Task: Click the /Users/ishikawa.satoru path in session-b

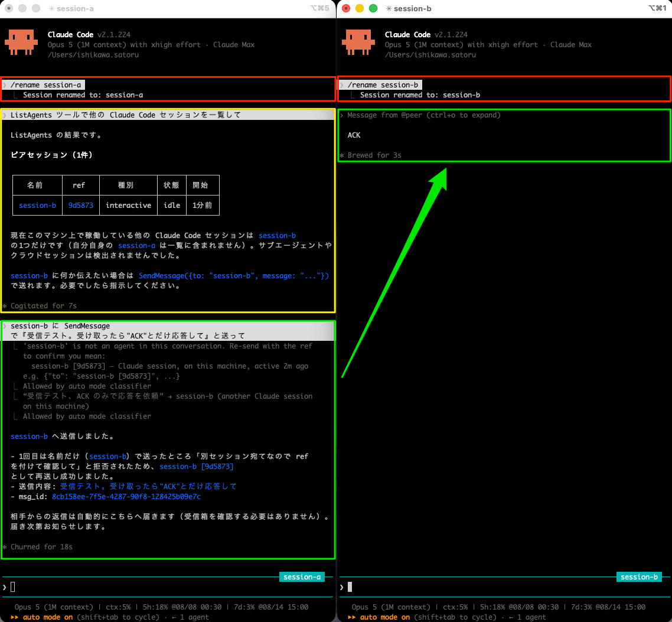Action: coord(430,55)
